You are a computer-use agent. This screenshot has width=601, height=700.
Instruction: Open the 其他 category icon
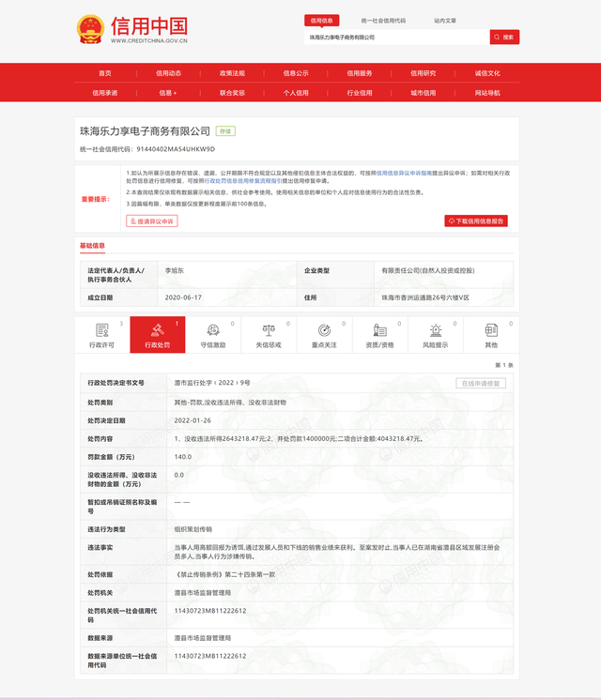[x=491, y=330]
